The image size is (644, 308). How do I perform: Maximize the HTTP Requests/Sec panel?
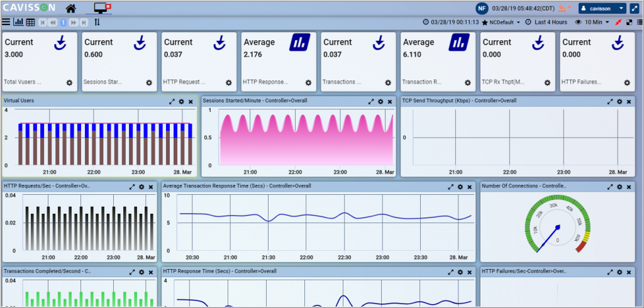click(132, 187)
